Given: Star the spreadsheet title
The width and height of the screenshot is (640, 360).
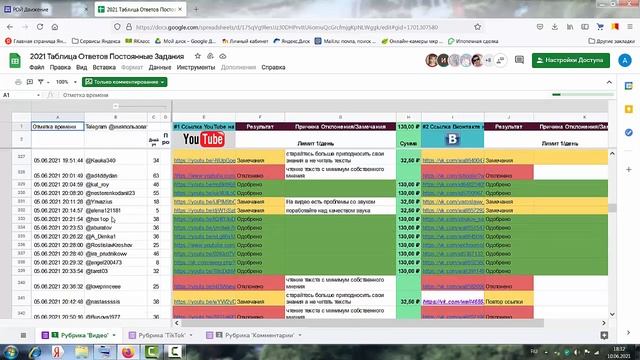Looking at the screenshot, I should point(198,56).
